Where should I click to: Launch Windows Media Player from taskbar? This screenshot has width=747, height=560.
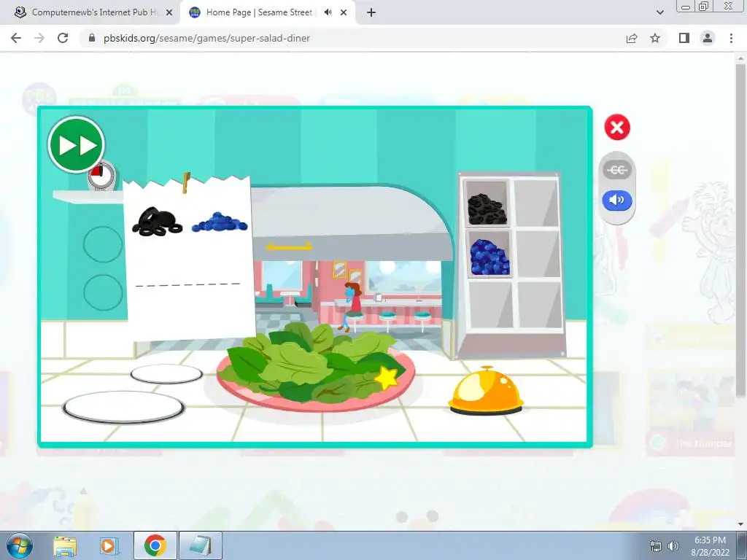(x=109, y=545)
